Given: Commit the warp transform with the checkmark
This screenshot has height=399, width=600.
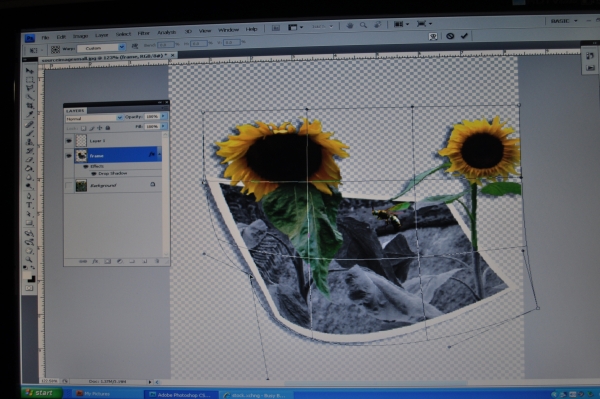Looking at the screenshot, I should coord(464,36).
